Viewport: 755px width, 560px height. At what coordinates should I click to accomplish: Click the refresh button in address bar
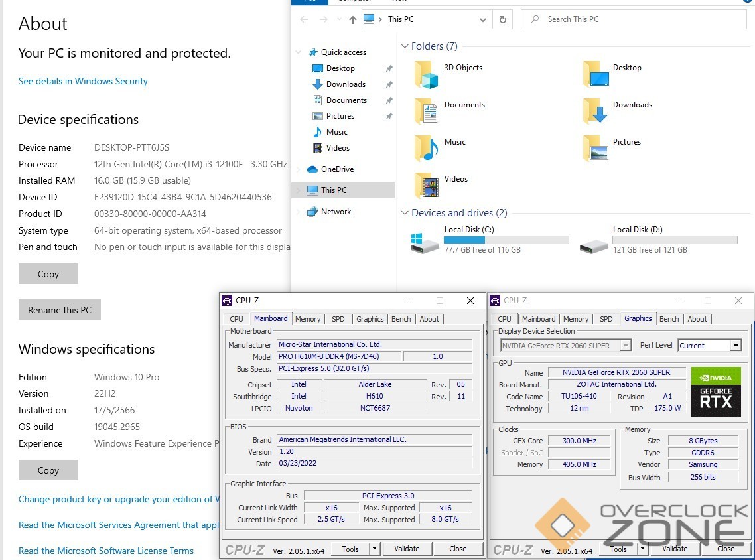[x=503, y=19]
